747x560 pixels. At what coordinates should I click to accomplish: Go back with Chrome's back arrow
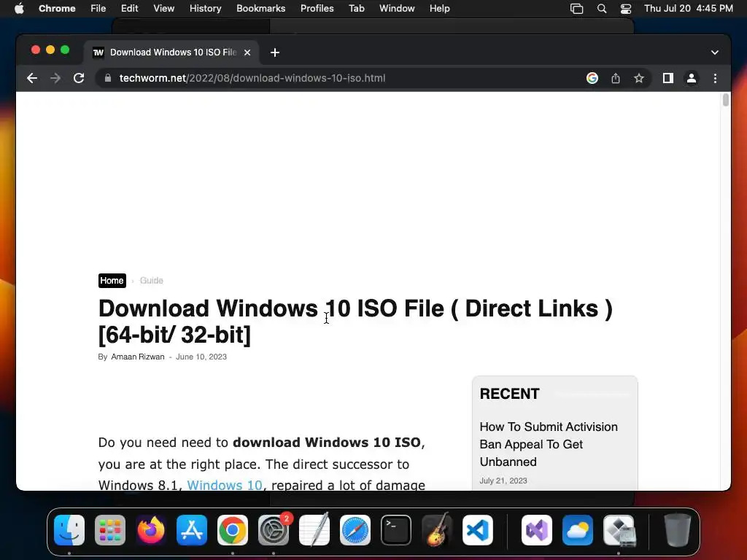tap(32, 78)
